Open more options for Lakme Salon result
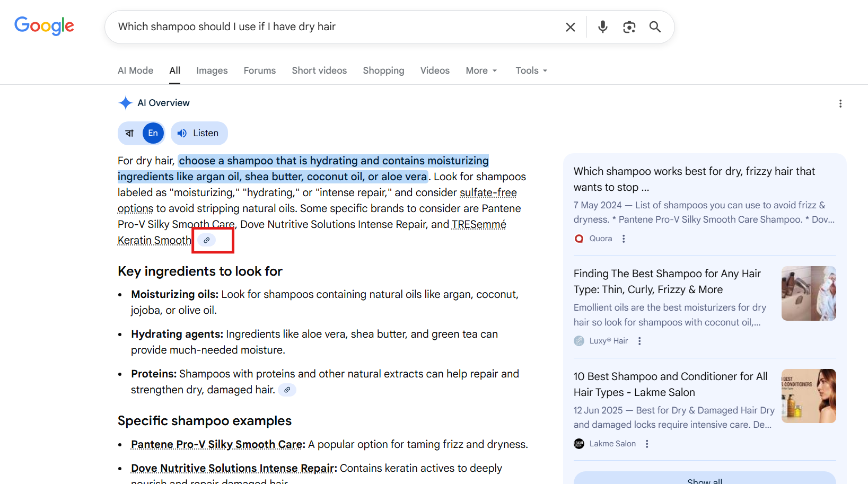The height and width of the screenshot is (484, 868). 647,444
